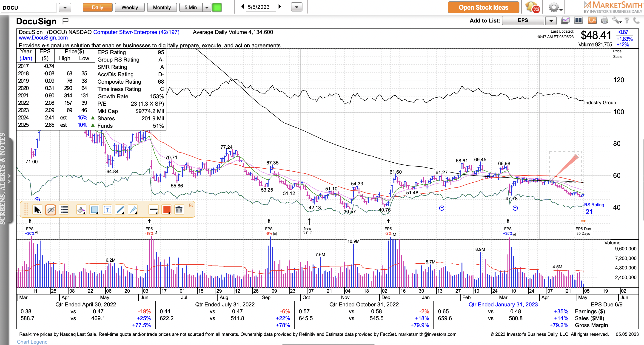The height and width of the screenshot is (345, 644).
Task: Click the blue minus circle marker near February
Action: [x=442, y=208]
